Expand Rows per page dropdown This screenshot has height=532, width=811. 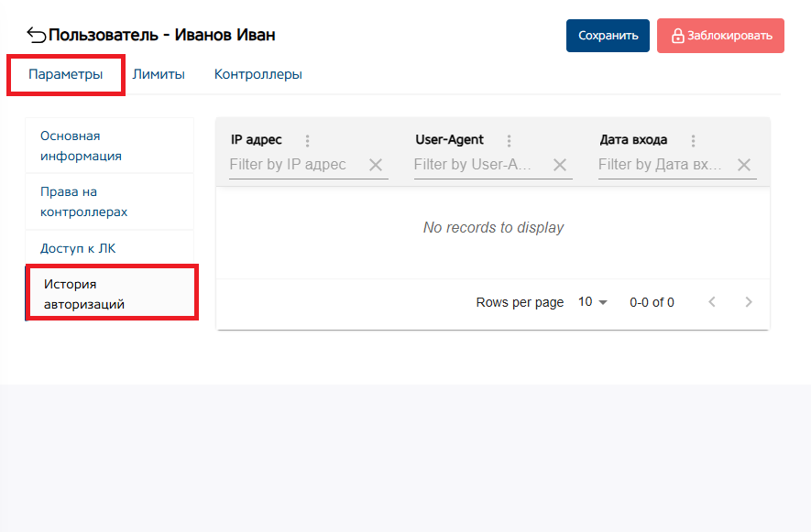(593, 302)
